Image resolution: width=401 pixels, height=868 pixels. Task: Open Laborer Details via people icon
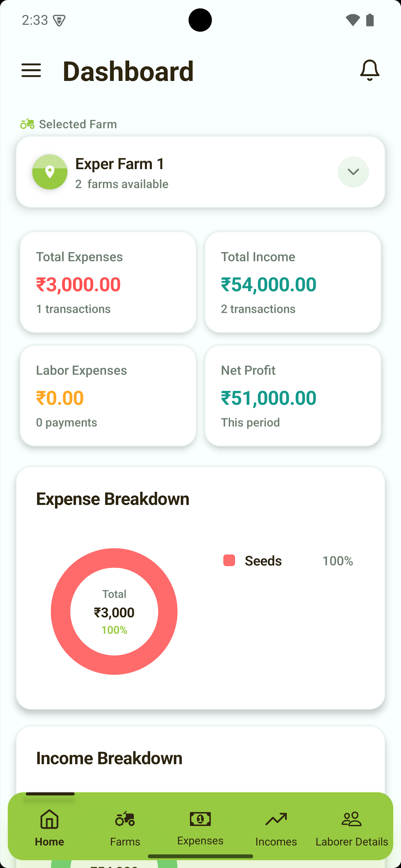click(x=352, y=819)
